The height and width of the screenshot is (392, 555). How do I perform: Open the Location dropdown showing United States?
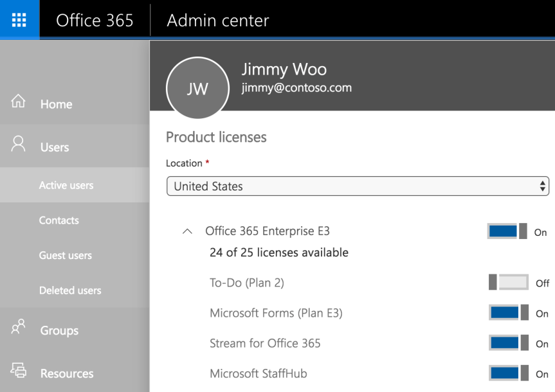point(357,186)
